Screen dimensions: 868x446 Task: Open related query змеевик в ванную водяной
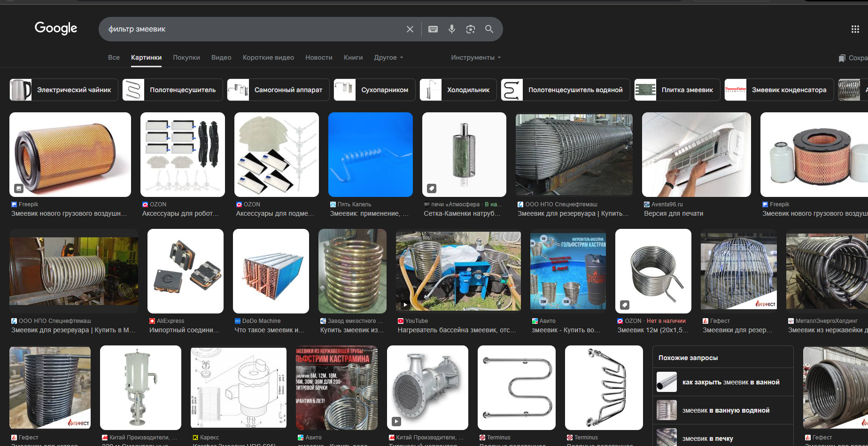[x=726, y=410]
